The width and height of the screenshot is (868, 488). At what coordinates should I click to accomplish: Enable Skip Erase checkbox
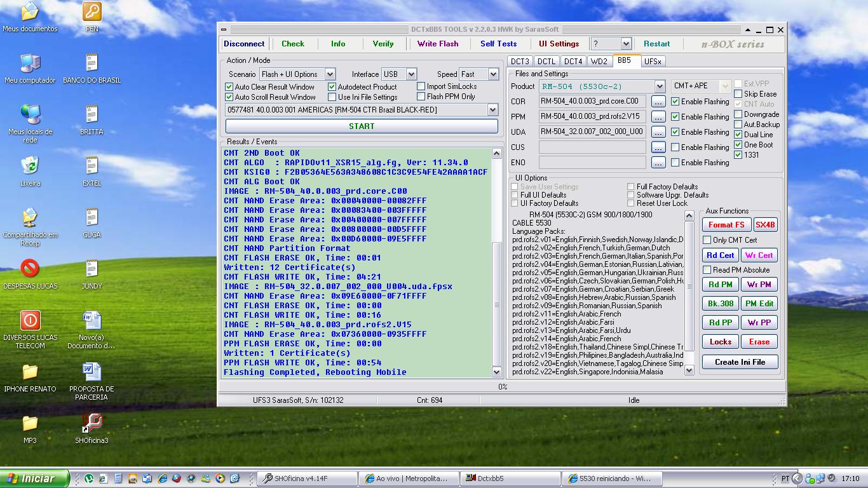point(738,94)
